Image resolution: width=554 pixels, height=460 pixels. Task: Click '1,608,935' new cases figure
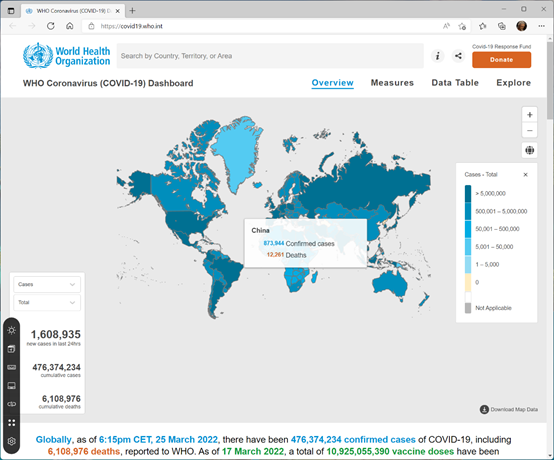click(x=55, y=334)
